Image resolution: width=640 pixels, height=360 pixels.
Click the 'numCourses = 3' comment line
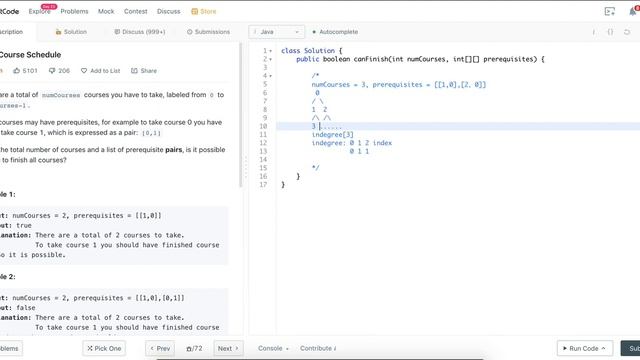tap(399, 84)
